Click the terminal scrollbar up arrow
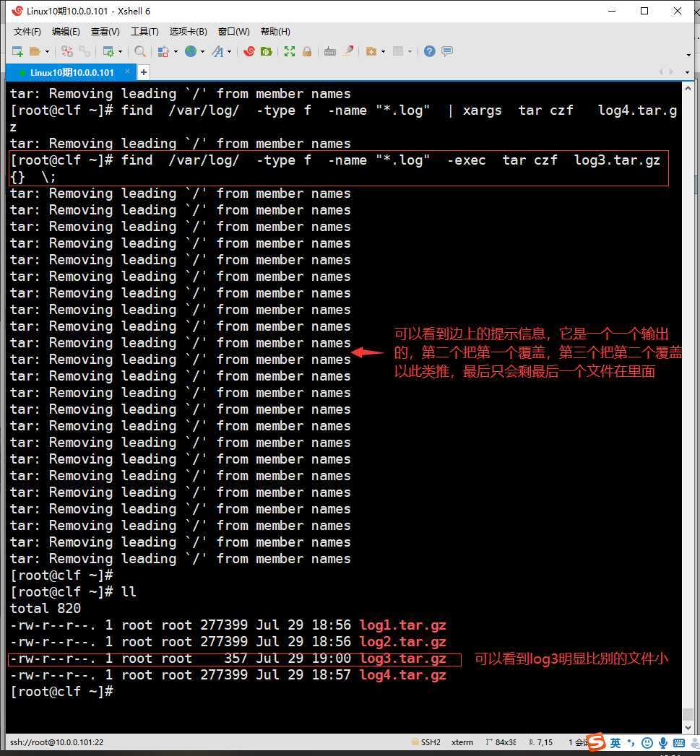 (688, 89)
